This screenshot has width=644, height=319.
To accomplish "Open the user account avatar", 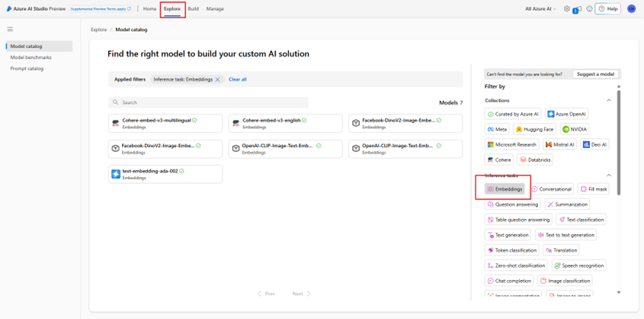I will pos(631,9).
